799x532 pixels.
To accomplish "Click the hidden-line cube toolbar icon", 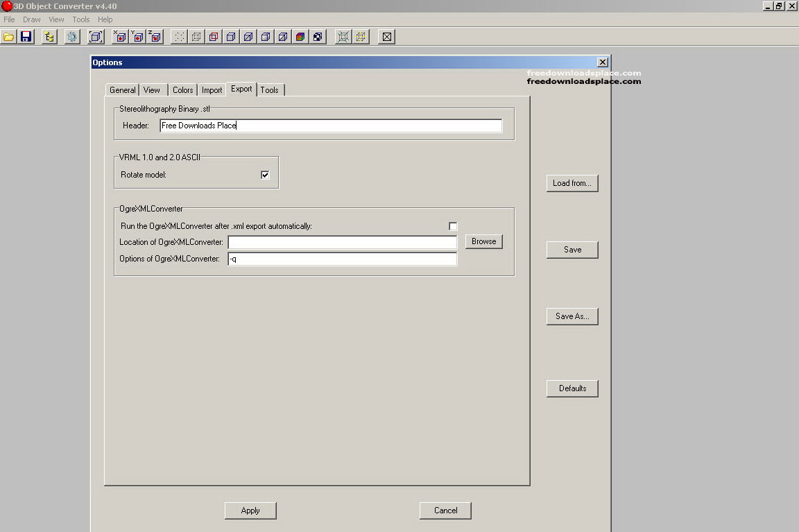I will 231,37.
